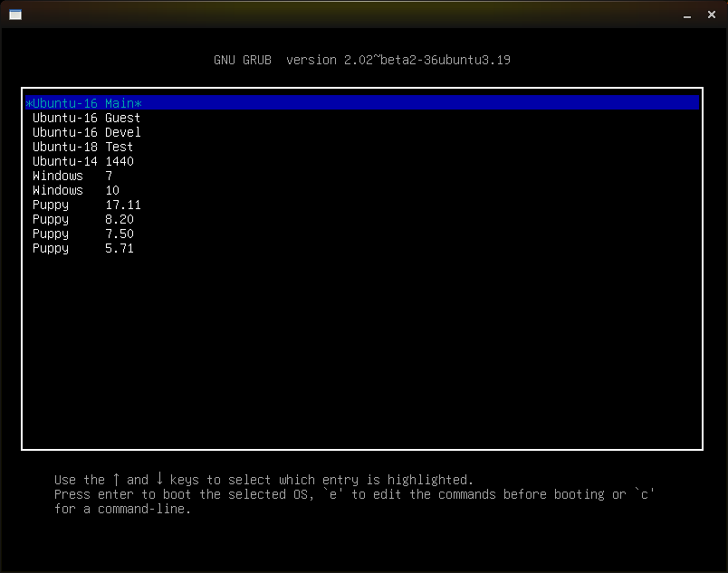Minimize the GRUB emulator window

[x=687, y=15]
